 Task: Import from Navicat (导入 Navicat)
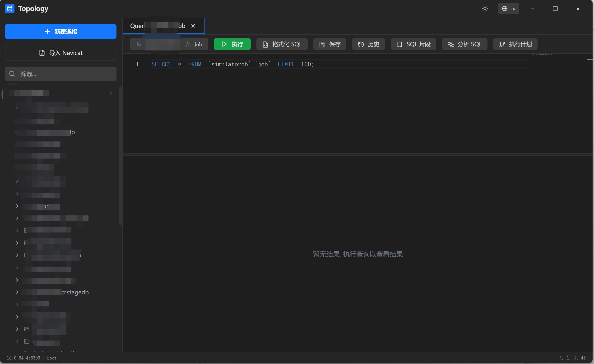pos(60,53)
